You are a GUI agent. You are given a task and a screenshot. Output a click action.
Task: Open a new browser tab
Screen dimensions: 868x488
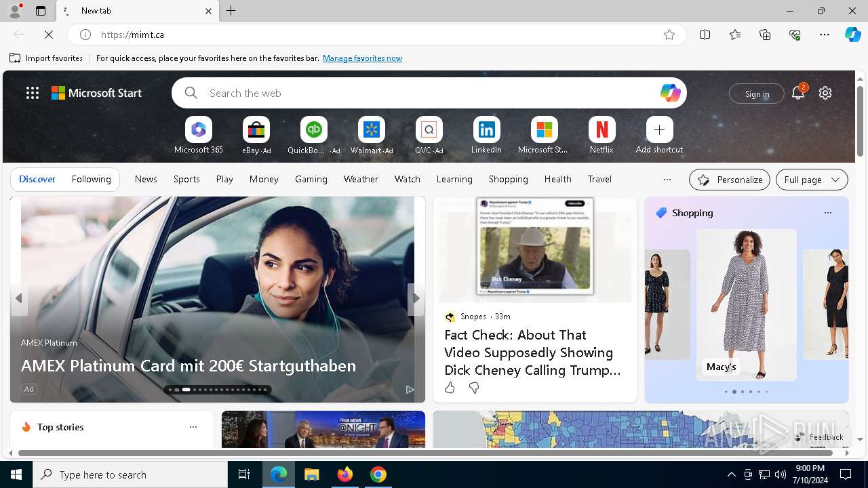(x=231, y=11)
